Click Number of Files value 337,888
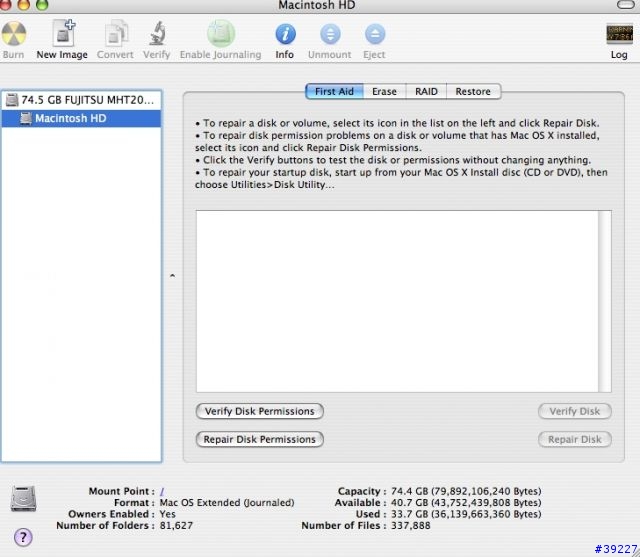The width and height of the screenshot is (640, 557). [411, 526]
